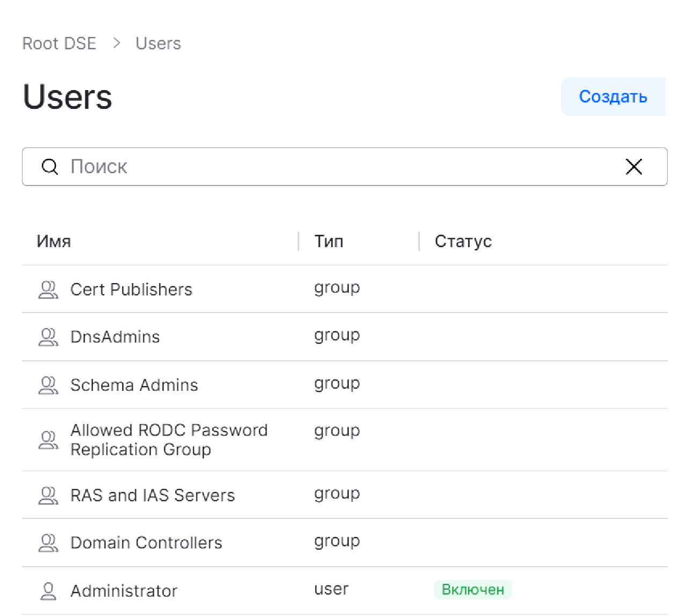Click the user icon next to Administrator
This screenshot has width=694, height=616.
coord(48,591)
